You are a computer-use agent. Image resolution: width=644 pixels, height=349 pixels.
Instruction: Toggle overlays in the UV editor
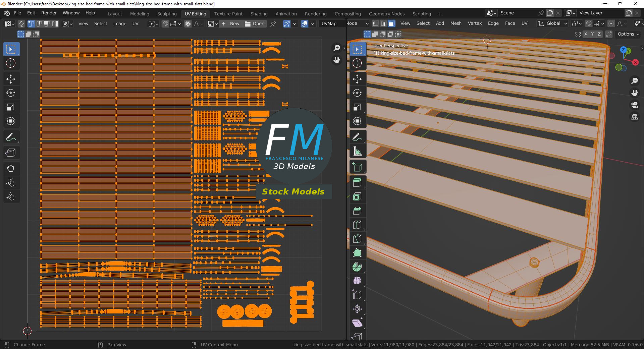pos(305,24)
